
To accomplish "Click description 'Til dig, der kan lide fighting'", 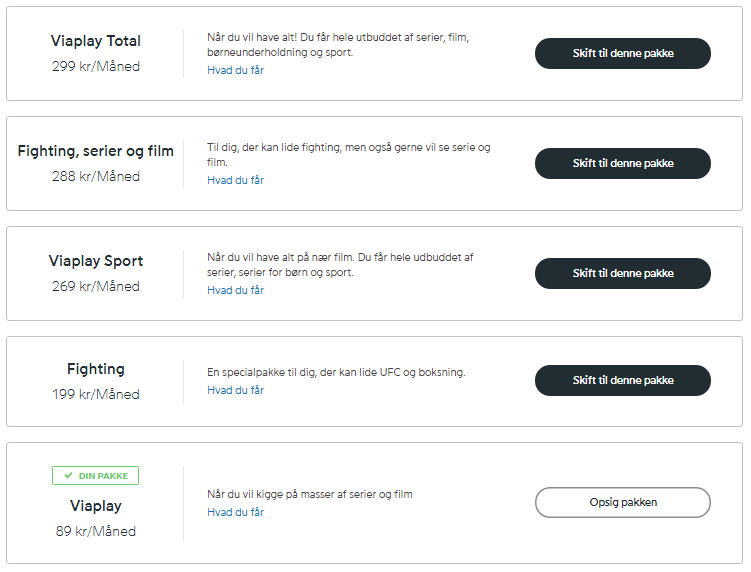I will (349, 155).
